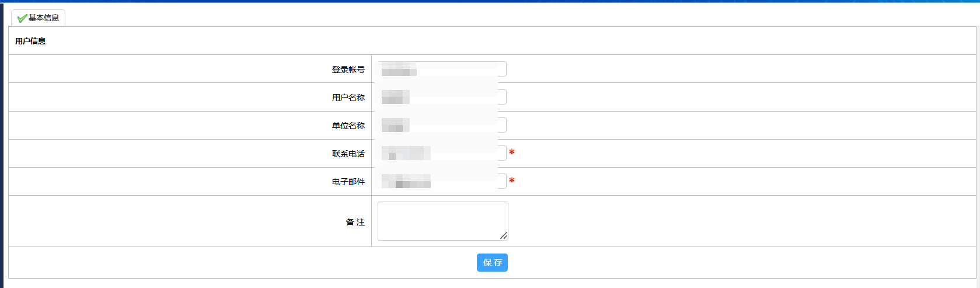The height and width of the screenshot is (288, 980).
Task: Focus the 用户名称 input field
Action: click(442, 97)
